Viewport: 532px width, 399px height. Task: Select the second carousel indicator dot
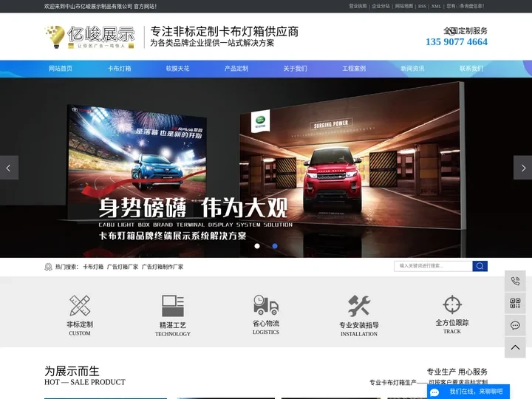pos(275,245)
